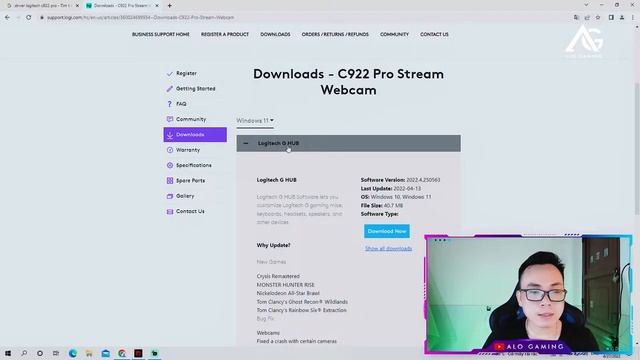This screenshot has height=360, width=640.
Task: Click the site lock icon in the address bar
Action: coord(42,18)
